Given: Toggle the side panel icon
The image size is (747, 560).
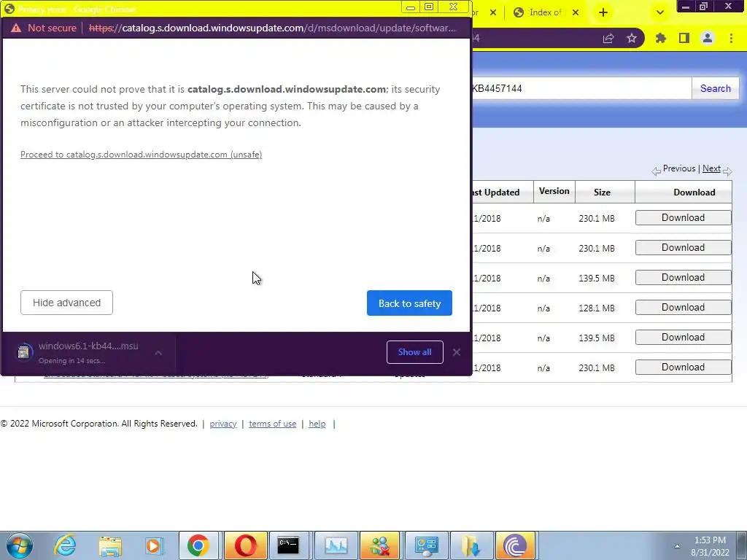Looking at the screenshot, I should coord(684,38).
